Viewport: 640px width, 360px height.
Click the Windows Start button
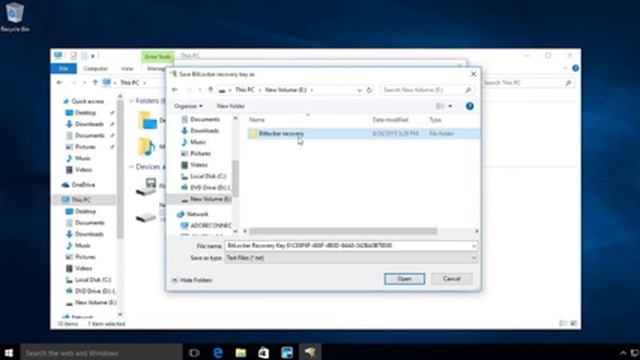point(9,353)
